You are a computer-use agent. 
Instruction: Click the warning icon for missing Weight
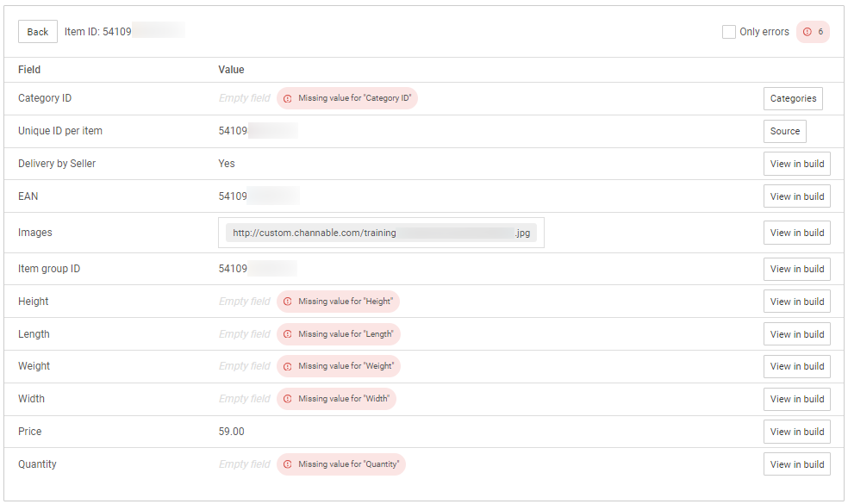288,366
